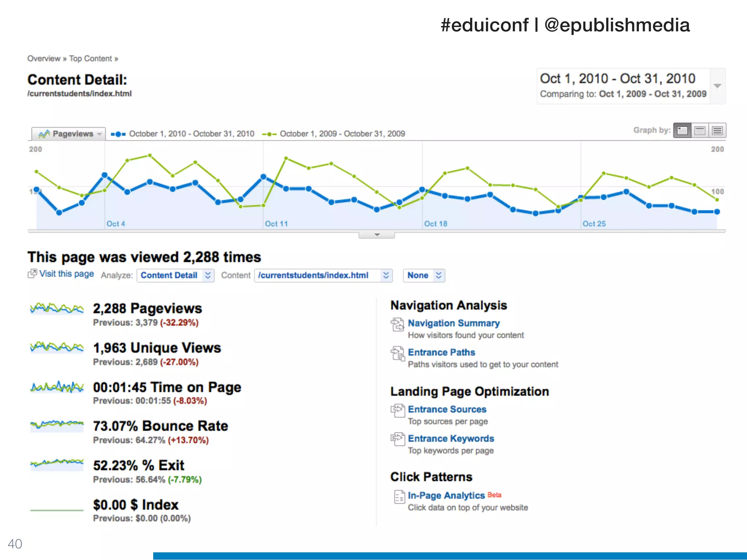Image resolution: width=747 pixels, height=560 pixels.
Task: Click the Time on Page sparkline
Action: pos(57,386)
